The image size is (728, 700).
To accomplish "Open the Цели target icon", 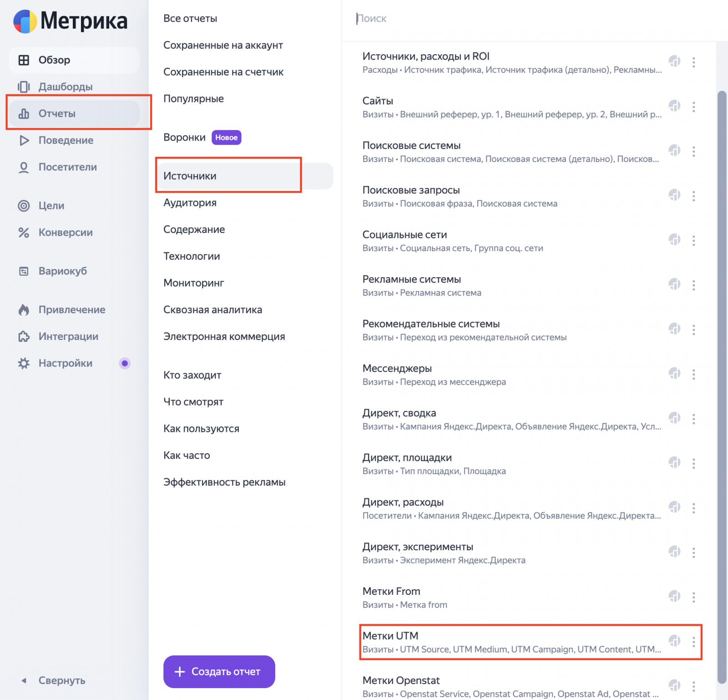I will 24,206.
